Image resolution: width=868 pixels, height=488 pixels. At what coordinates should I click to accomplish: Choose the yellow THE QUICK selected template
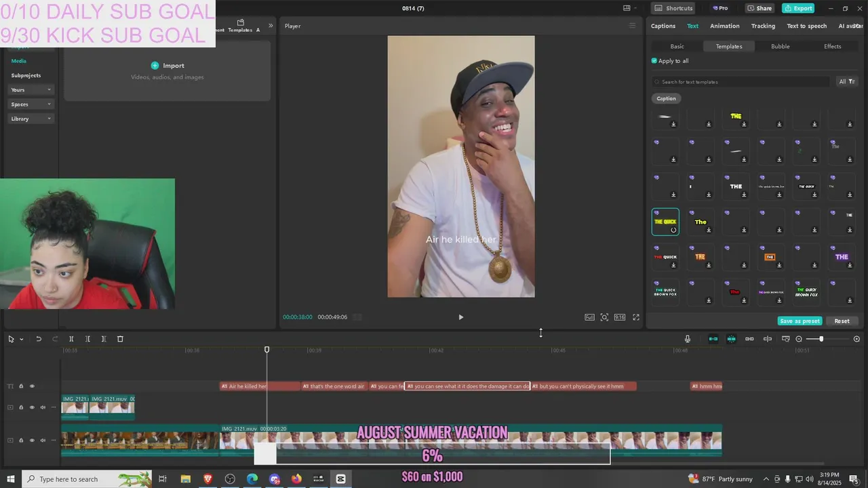pos(665,222)
